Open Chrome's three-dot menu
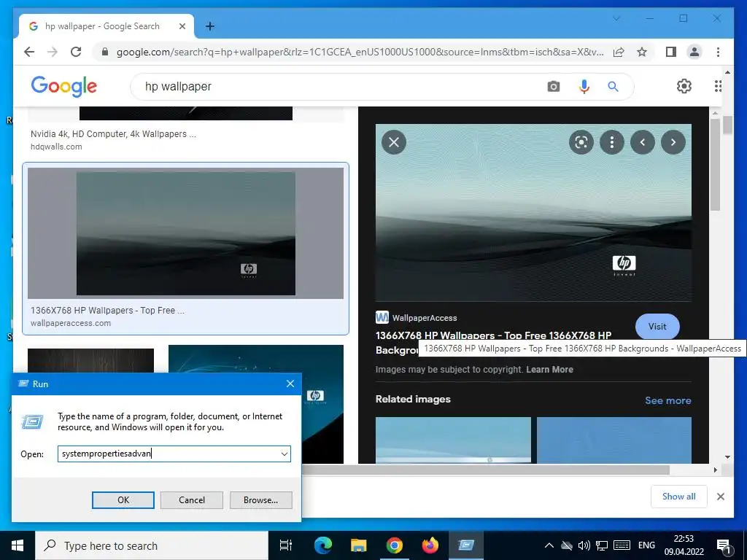The height and width of the screenshot is (560, 747). 718,52
